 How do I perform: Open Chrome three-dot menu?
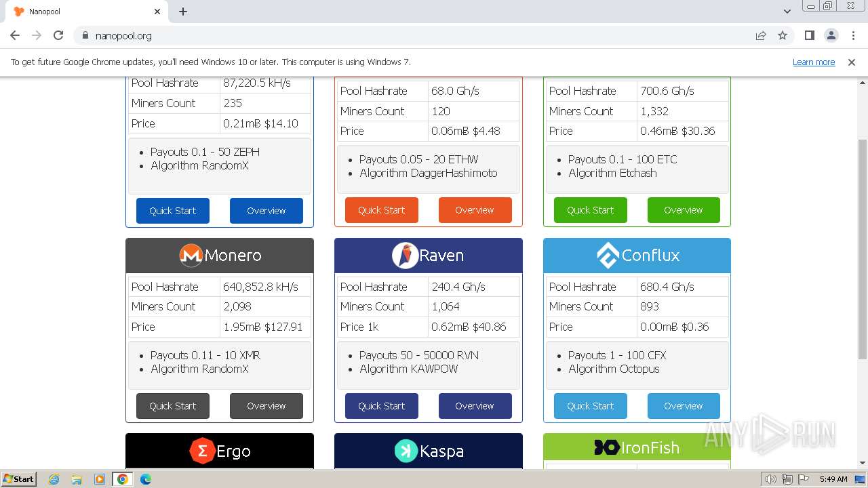click(853, 35)
